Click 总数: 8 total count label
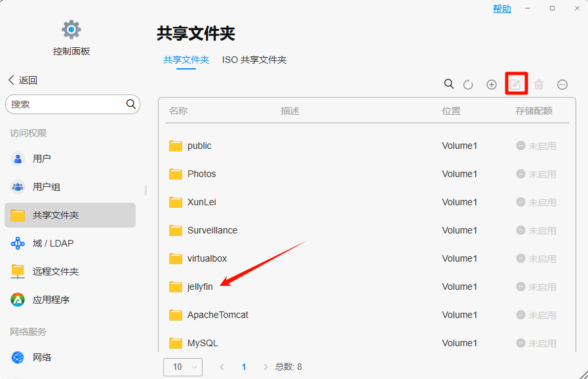This screenshot has height=379, width=588. 288,367
